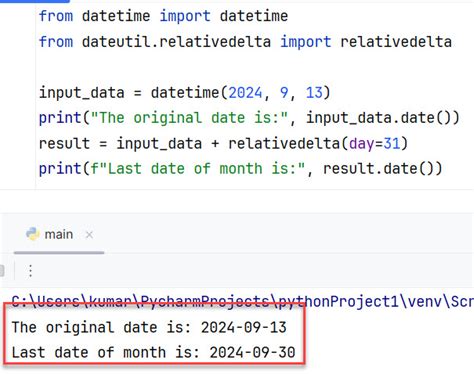
Task: Click the Python icon on main tab
Action: 33,234
